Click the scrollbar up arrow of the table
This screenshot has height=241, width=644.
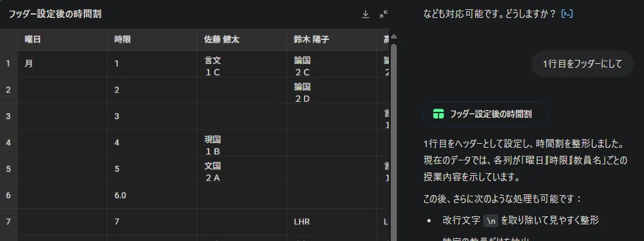tap(393, 37)
